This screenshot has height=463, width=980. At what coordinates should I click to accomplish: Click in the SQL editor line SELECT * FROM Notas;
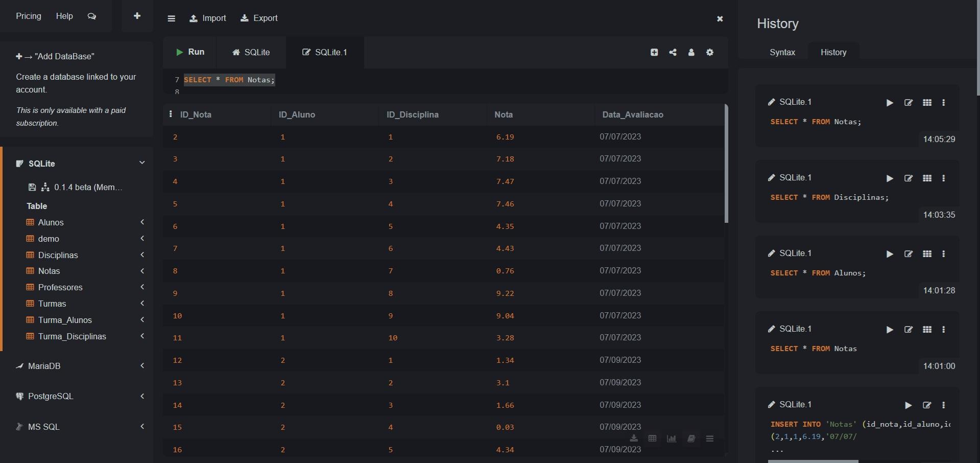point(229,80)
